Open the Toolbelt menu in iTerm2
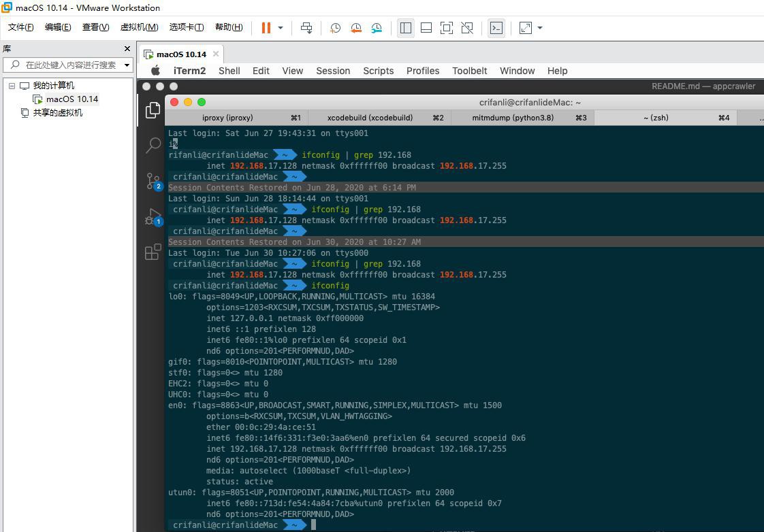764x532 pixels. coord(469,71)
